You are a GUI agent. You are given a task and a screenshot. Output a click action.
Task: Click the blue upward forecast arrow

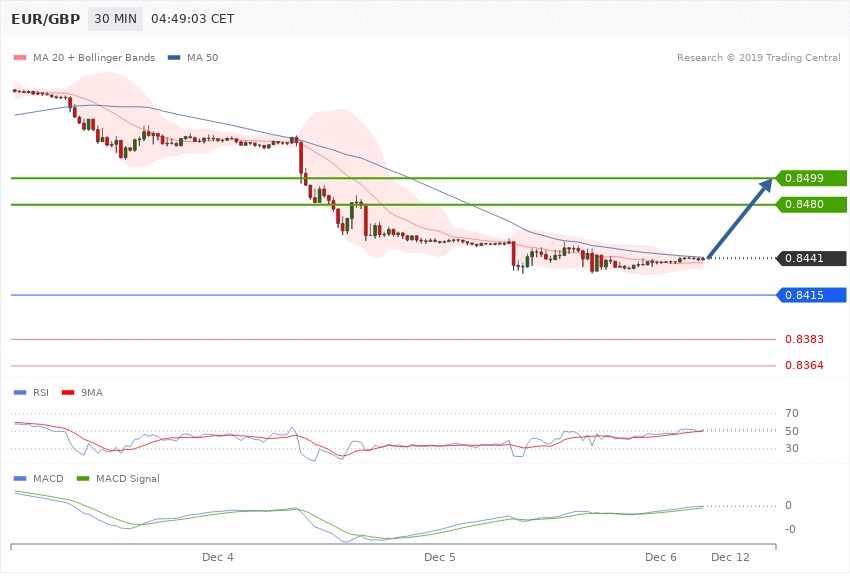point(740,218)
